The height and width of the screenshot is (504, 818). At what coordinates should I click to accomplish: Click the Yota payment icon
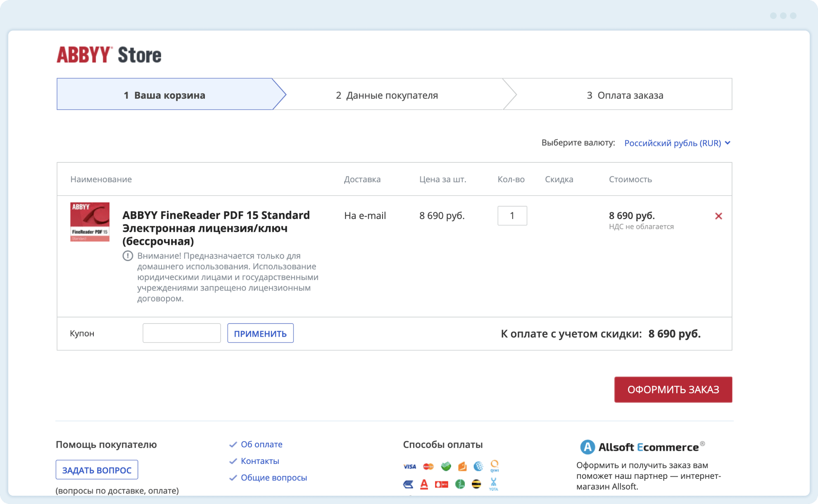point(493,484)
